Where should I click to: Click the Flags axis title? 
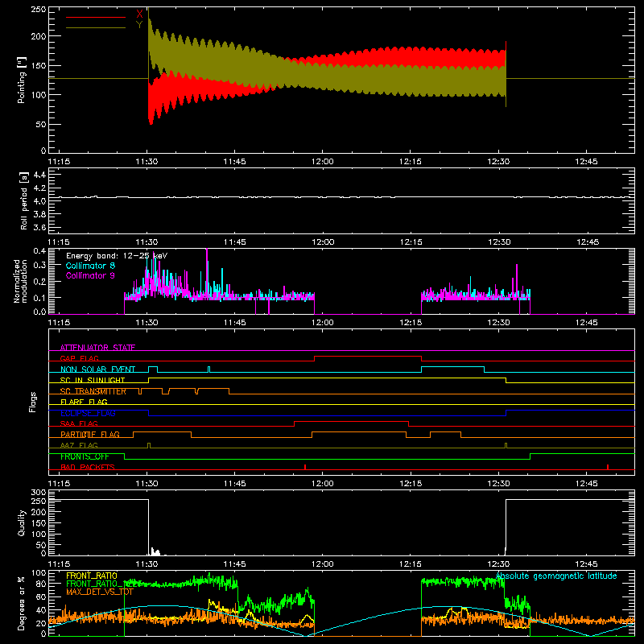pyautogui.click(x=33, y=402)
